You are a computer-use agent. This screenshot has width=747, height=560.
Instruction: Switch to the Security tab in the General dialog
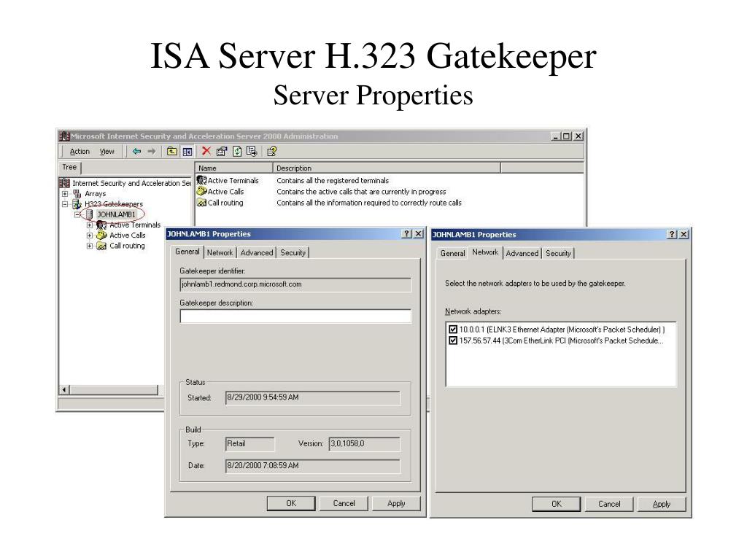(293, 253)
